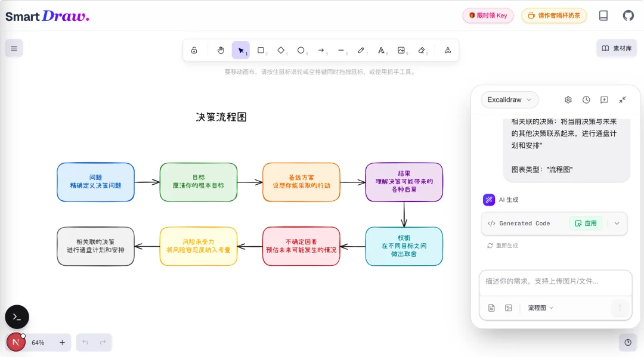
Task: Apply generated code with 应用 button
Action: [x=586, y=223]
